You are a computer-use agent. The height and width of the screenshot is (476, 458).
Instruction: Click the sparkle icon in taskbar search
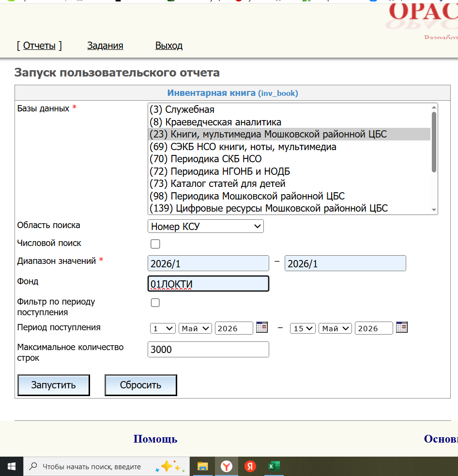point(170,466)
